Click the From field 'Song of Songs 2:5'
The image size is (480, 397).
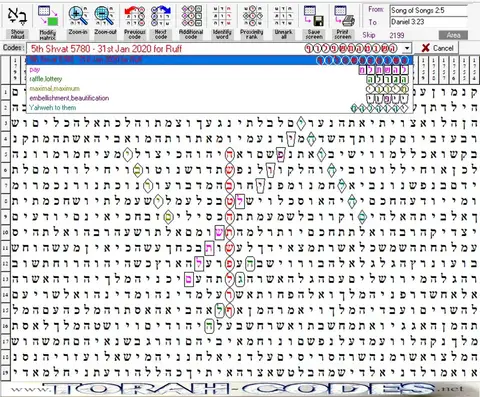[428, 10]
